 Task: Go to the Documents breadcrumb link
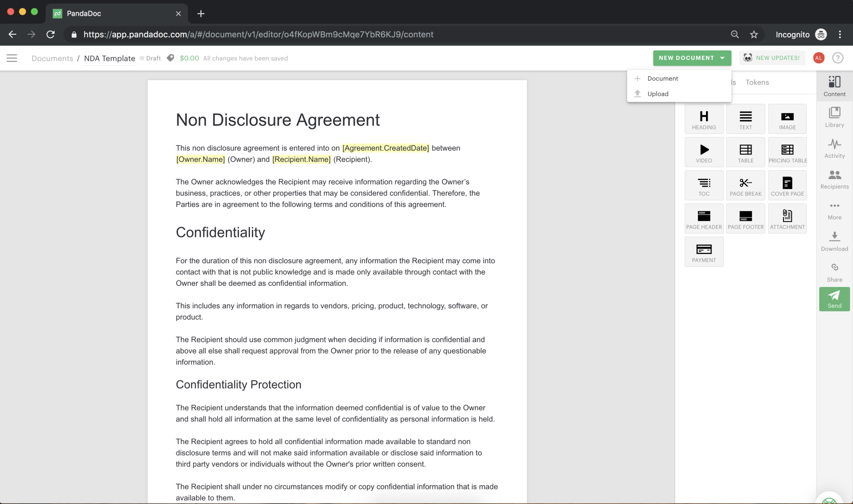(x=52, y=58)
